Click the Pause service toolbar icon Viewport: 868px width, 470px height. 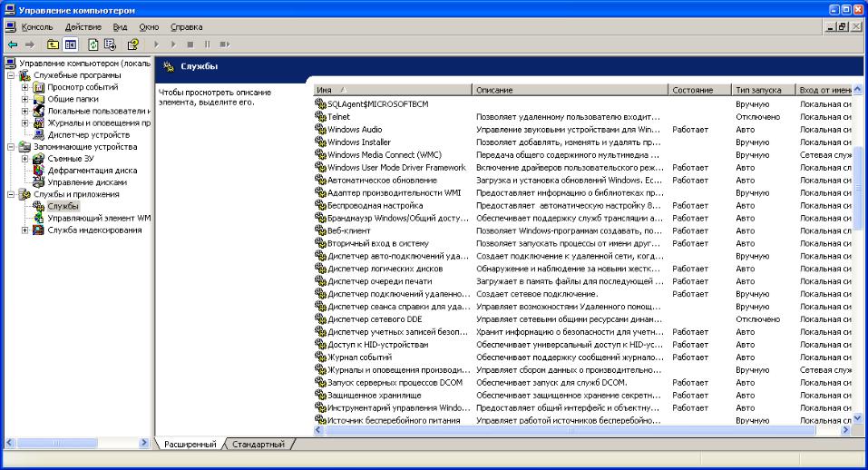tap(207, 44)
